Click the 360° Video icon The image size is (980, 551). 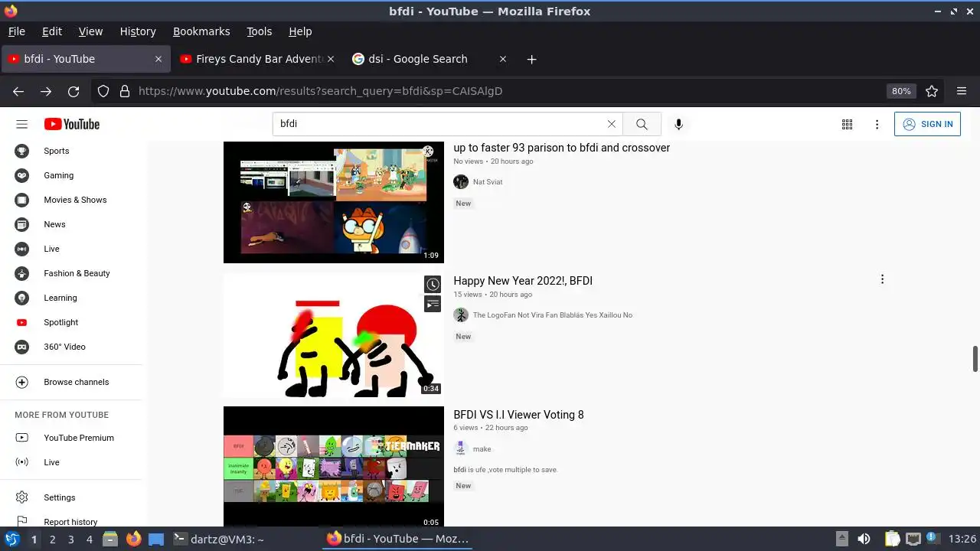click(22, 347)
